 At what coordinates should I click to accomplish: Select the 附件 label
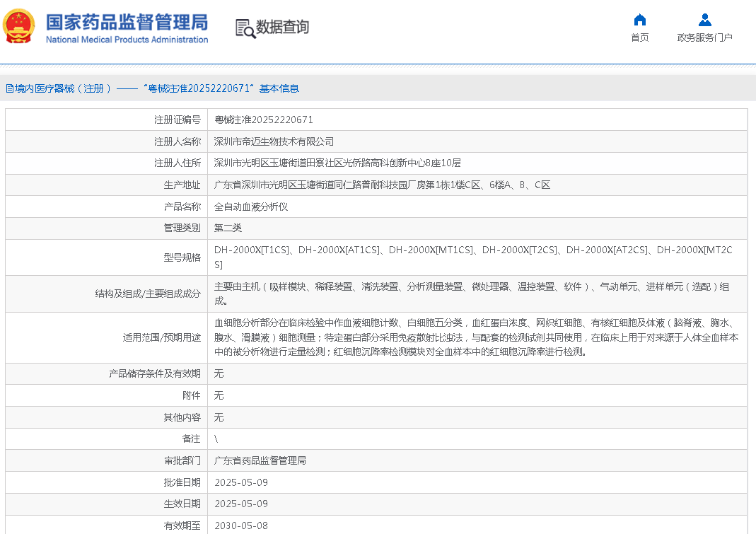[x=192, y=395]
